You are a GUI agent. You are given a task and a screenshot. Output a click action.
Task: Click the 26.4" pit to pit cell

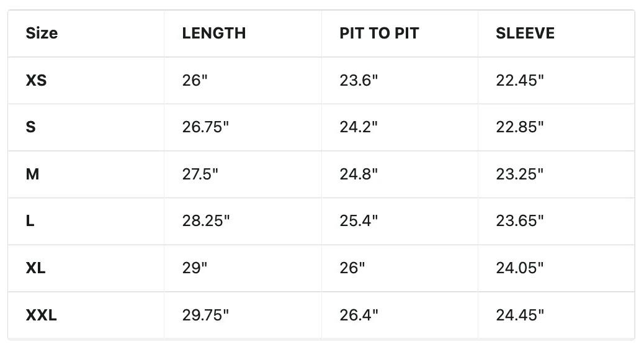359,315
